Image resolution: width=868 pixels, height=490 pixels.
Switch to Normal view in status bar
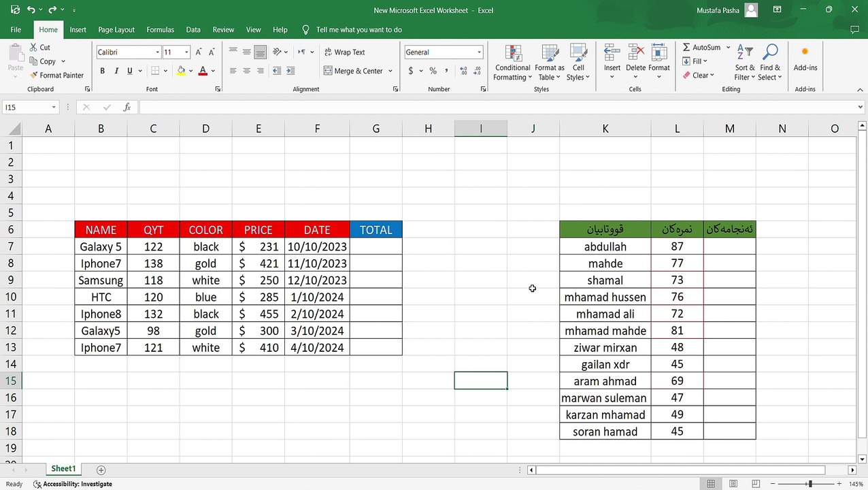tap(711, 484)
